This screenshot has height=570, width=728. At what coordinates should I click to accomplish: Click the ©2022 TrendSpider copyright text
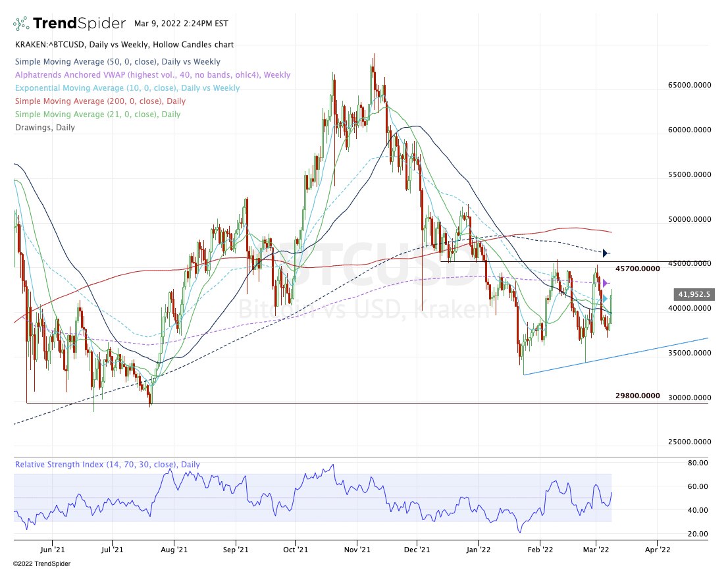(x=41, y=564)
